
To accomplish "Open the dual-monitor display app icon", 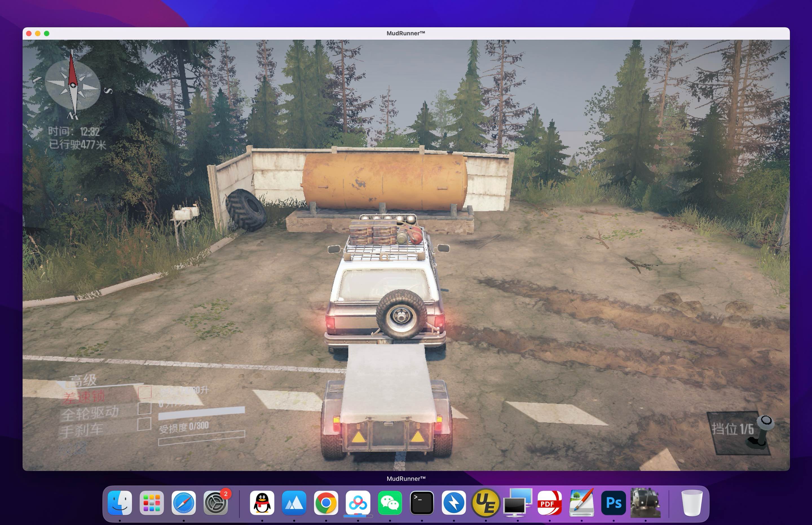I will click(518, 503).
